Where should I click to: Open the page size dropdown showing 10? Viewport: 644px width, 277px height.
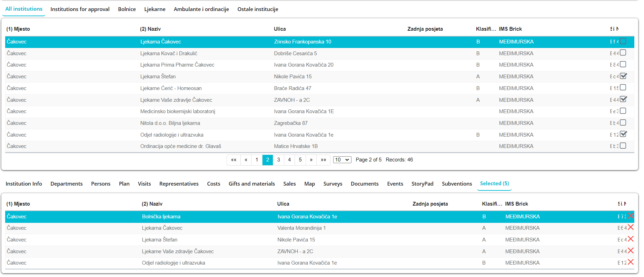[342, 160]
